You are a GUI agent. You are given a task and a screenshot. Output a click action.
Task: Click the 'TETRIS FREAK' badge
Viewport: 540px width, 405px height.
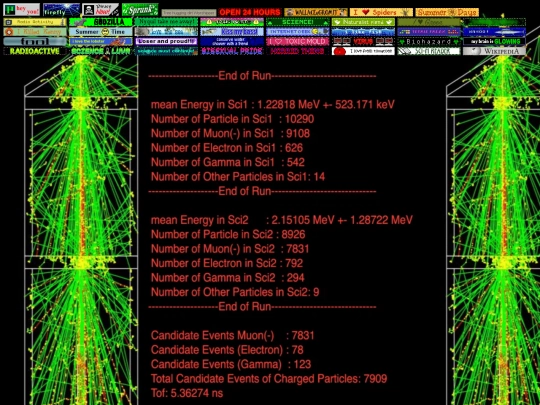coord(429,32)
